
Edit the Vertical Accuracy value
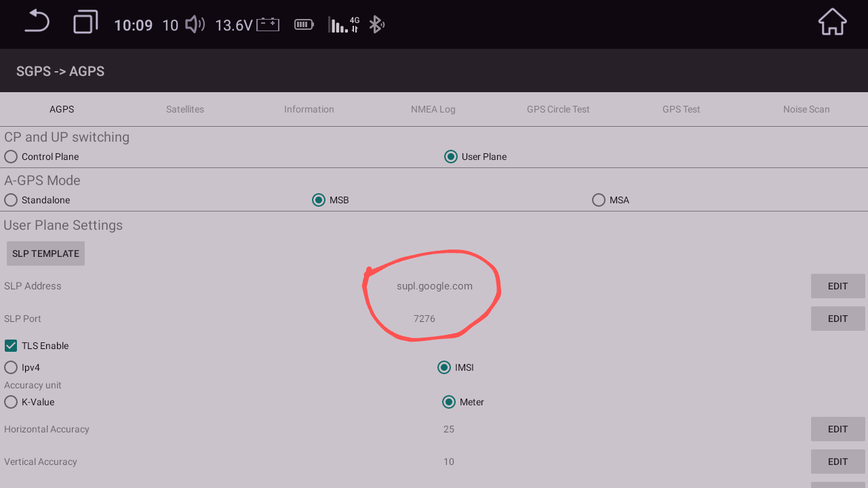click(x=838, y=462)
